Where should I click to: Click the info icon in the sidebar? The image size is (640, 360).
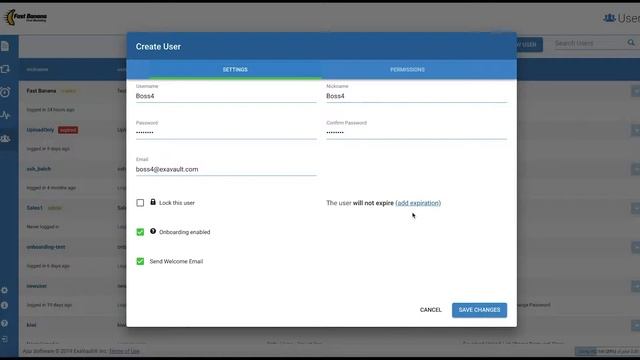(4, 305)
